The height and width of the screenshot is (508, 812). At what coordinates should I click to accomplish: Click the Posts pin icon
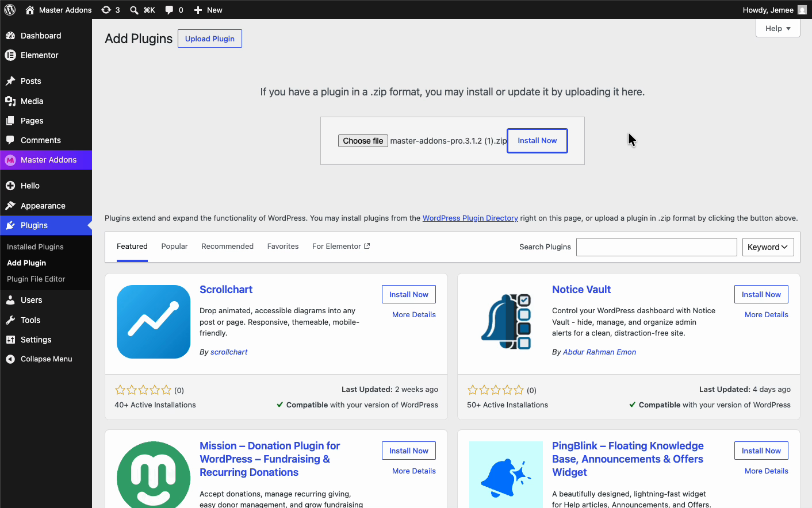coord(10,81)
